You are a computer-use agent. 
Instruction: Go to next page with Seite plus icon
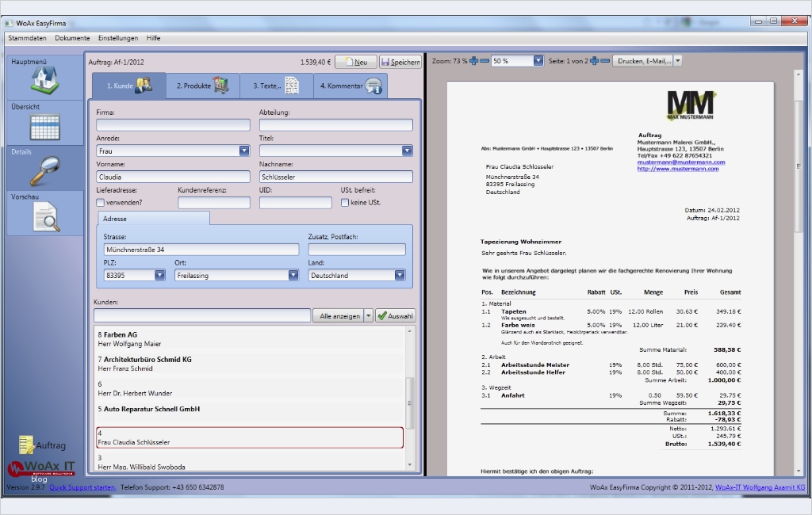tap(594, 61)
